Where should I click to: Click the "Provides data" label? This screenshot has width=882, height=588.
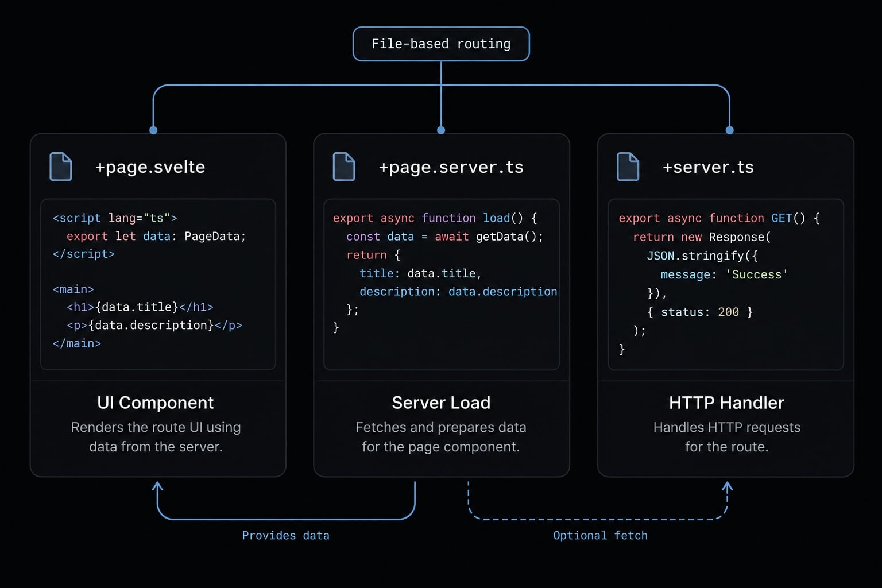[285, 535]
